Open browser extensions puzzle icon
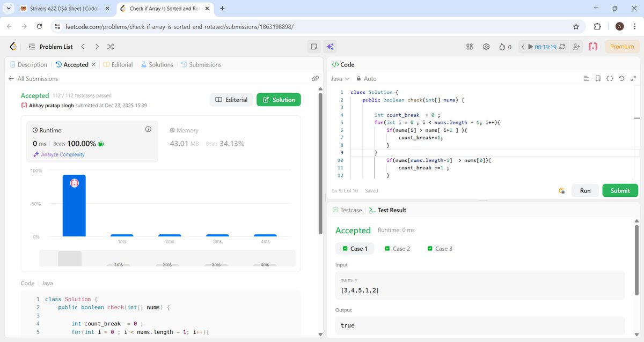This screenshot has width=644, height=342. tap(597, 26)
